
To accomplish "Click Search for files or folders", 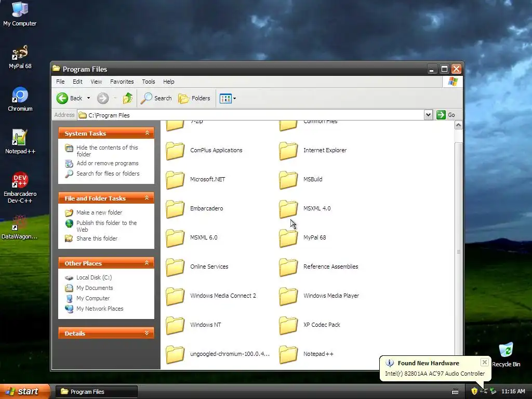I will (108, 174).
